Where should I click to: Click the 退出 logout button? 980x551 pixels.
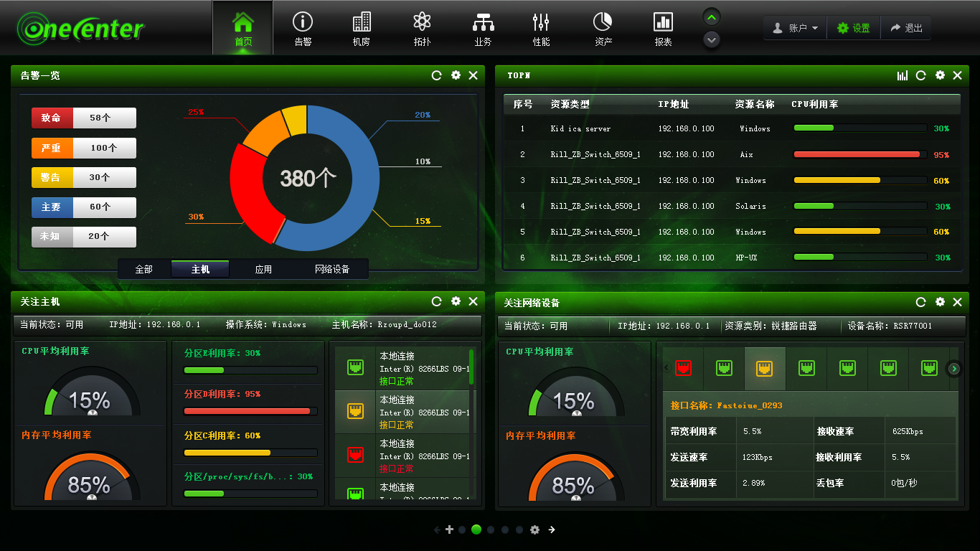pyautogui.click(x=906, y=28)
